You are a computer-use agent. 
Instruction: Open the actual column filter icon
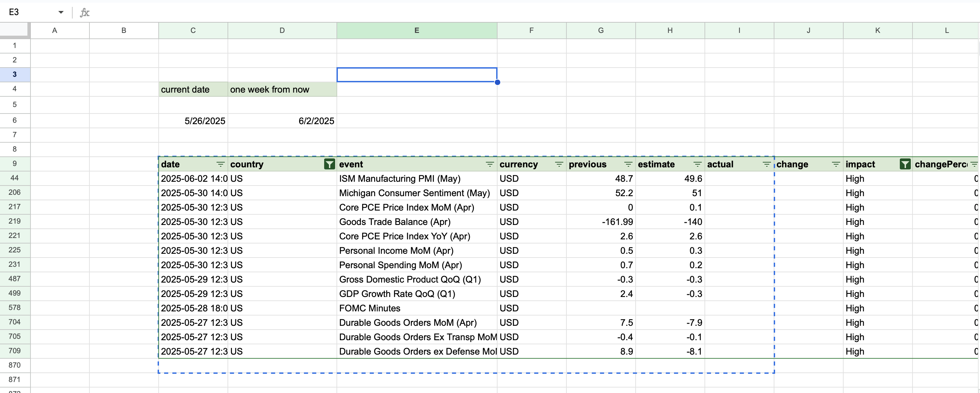767,164
